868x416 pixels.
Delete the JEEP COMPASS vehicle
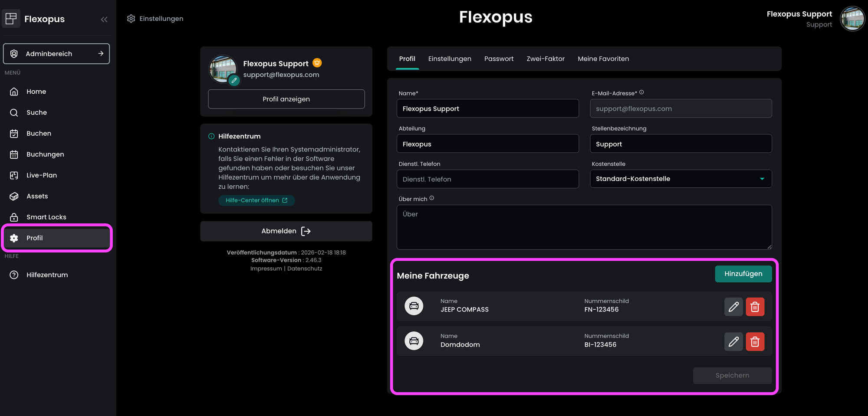click(755, 307)
